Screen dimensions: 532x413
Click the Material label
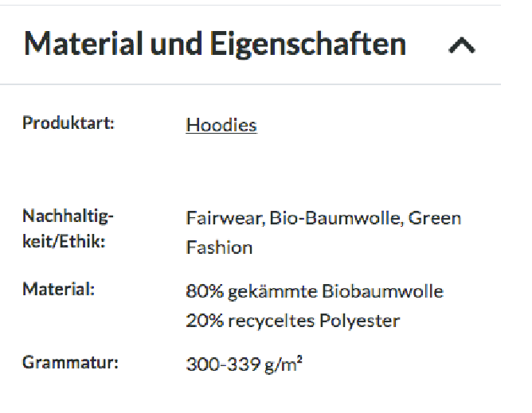pyautogui.click(x=58, y=290)
